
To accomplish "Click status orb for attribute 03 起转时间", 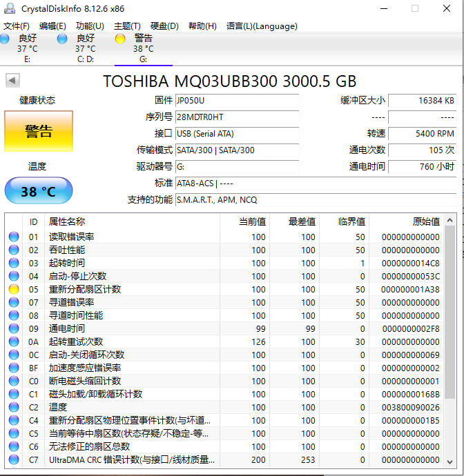I will click(x=14, y=263).
